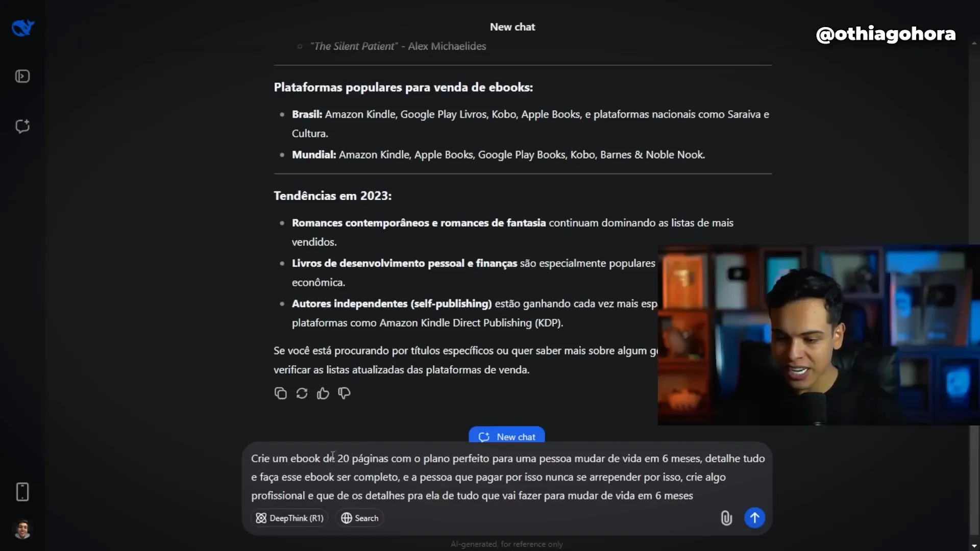Click 'Romances contemporâneos e romances de fantasia' text
Image resolution: width=980 pixels, height=551 pixels.
click(x=419, y=223)
